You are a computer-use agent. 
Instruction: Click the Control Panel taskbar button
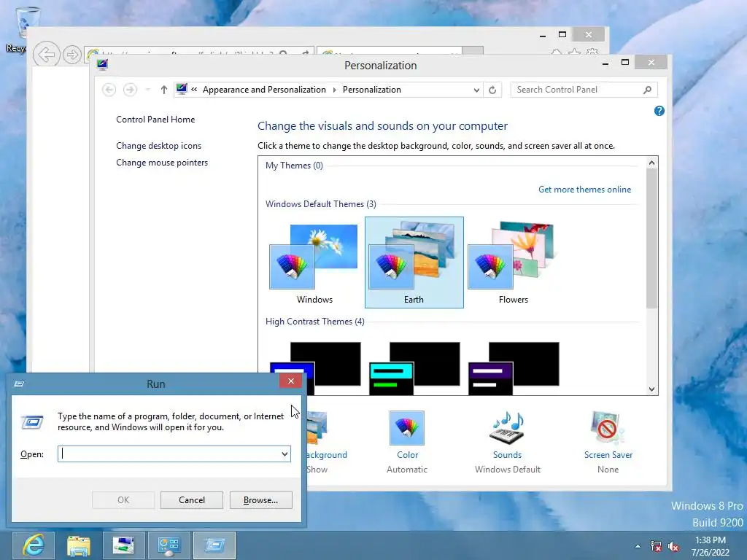(x=169, y=545)
